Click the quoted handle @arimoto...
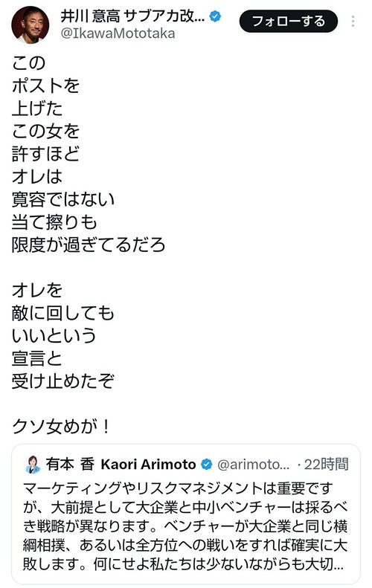 click(254, 465)
